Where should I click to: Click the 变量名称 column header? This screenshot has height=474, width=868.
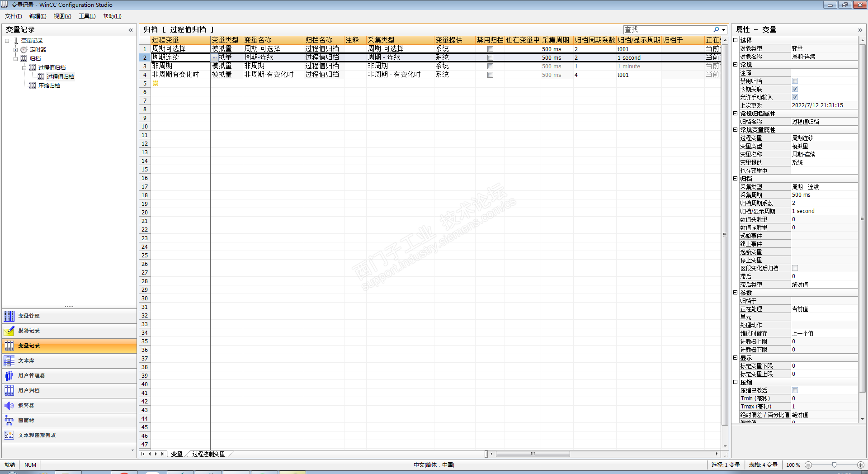coord(274,40)
